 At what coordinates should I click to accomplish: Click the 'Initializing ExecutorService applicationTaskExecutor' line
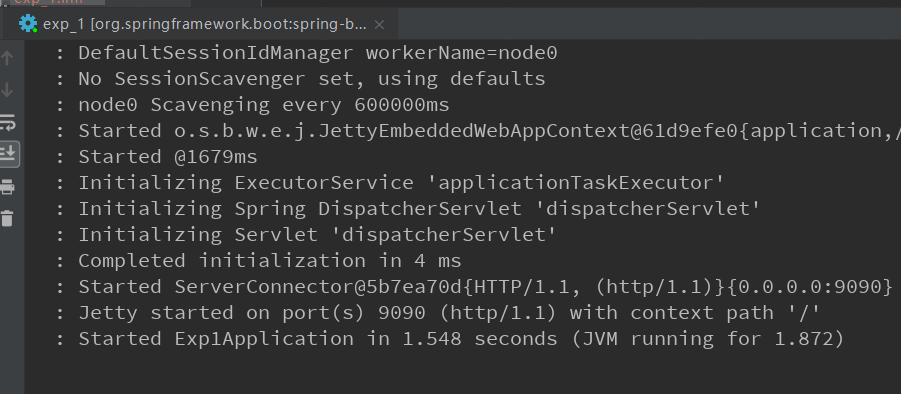point(390,183)
